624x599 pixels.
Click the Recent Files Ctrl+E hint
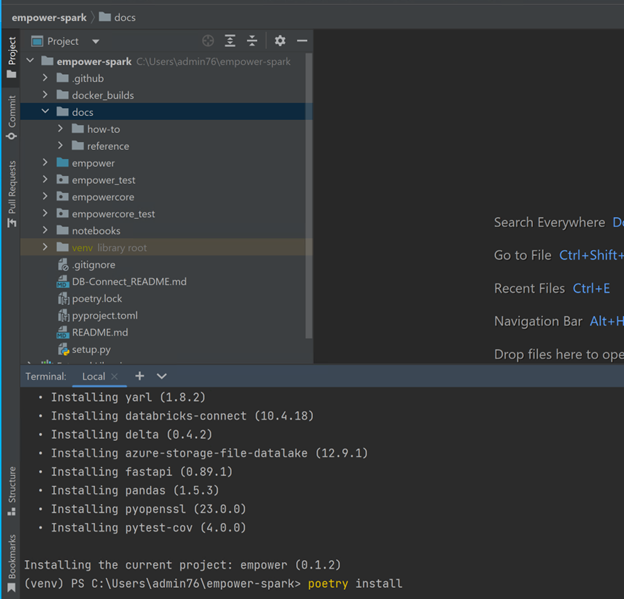coord(552,288)
